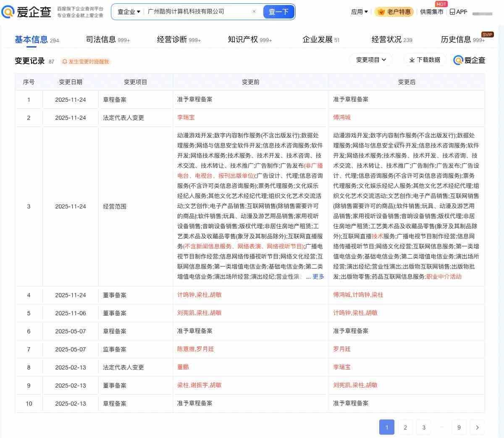The width and height of the screenshot is (504, 438).
Task: Clear the search box with the X icon
Action: (x=254, y=12)
